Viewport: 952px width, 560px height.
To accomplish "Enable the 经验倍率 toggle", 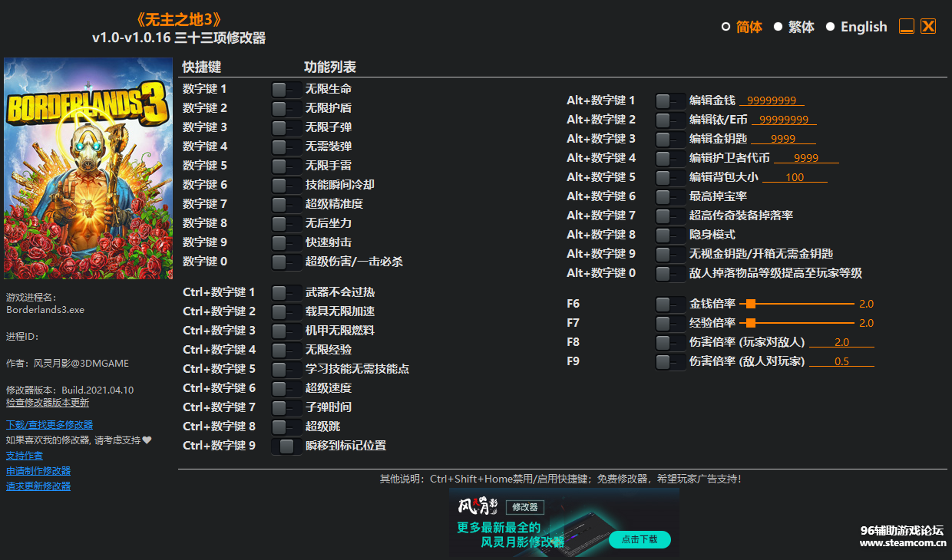I will click(x=669, y=323).
